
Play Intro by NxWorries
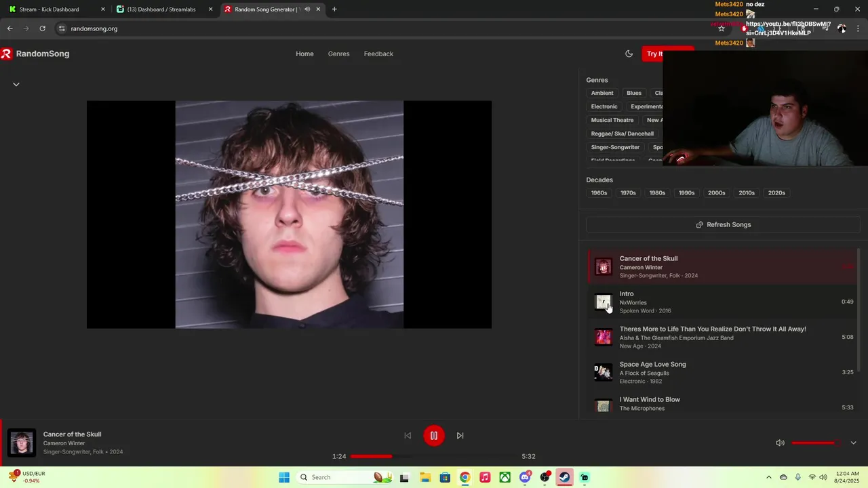pyautogui.click(x=723, y=302)
